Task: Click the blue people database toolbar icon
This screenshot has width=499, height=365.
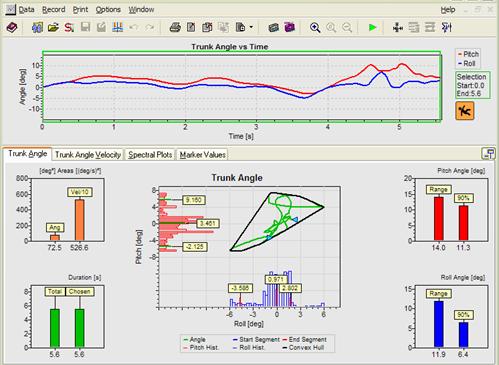Action: click(x=37, y=27)
